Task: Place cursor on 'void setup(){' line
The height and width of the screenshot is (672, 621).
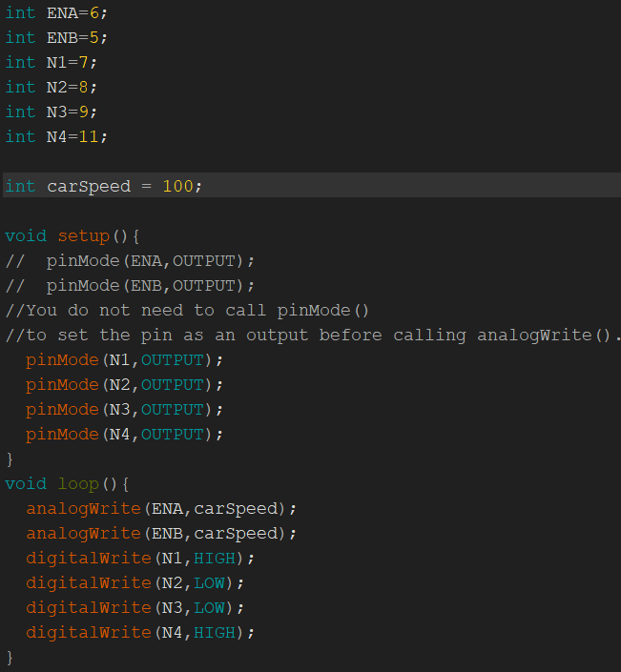Action: pos(72,236)
